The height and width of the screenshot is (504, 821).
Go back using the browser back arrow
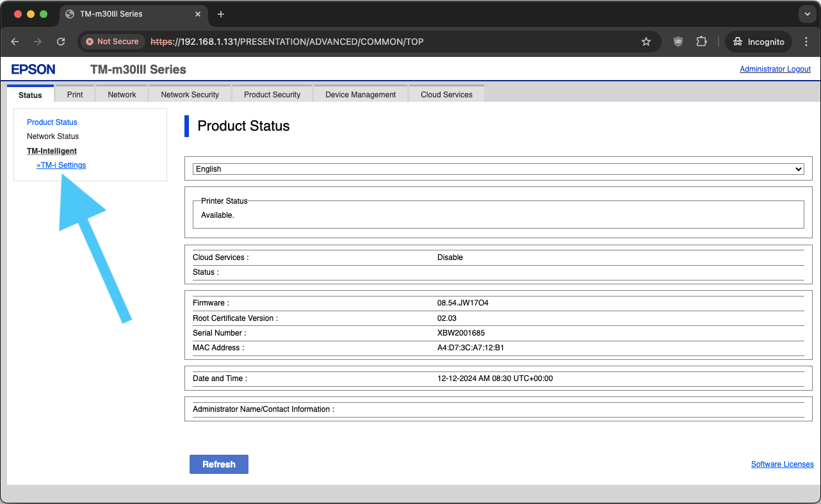coord(15,42)
